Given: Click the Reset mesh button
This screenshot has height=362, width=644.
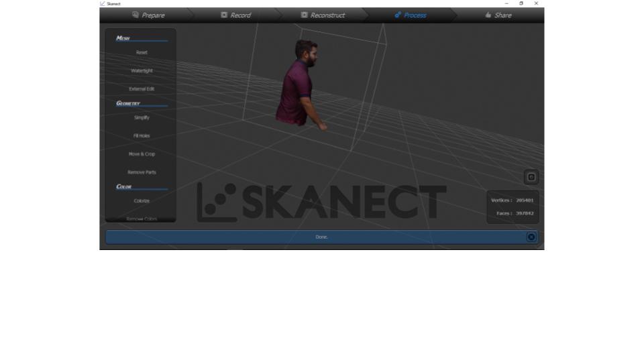Looking at the screenshot, I should (x=142, y=52).
